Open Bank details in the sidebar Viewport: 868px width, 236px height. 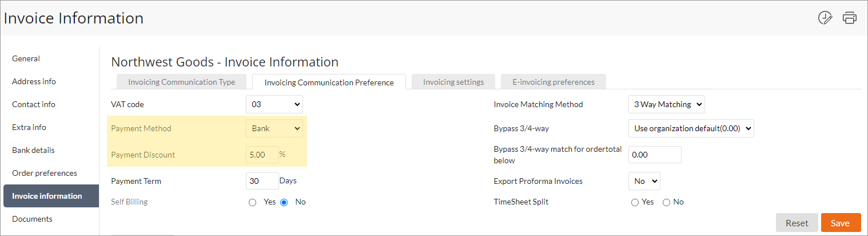(34, 150)
